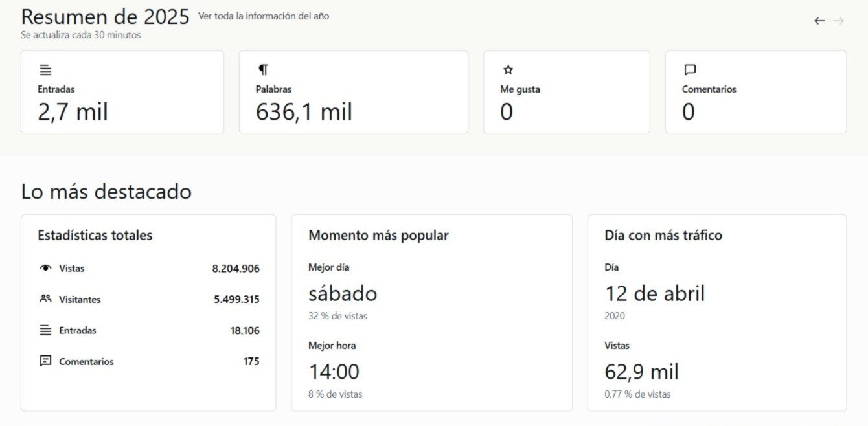Click the Me gusta count of 0

pos(507,112)
